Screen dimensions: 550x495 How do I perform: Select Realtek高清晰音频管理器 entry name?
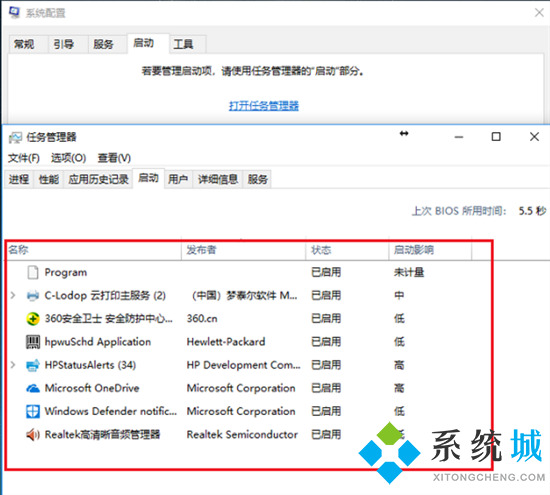(x=102, y=434)
